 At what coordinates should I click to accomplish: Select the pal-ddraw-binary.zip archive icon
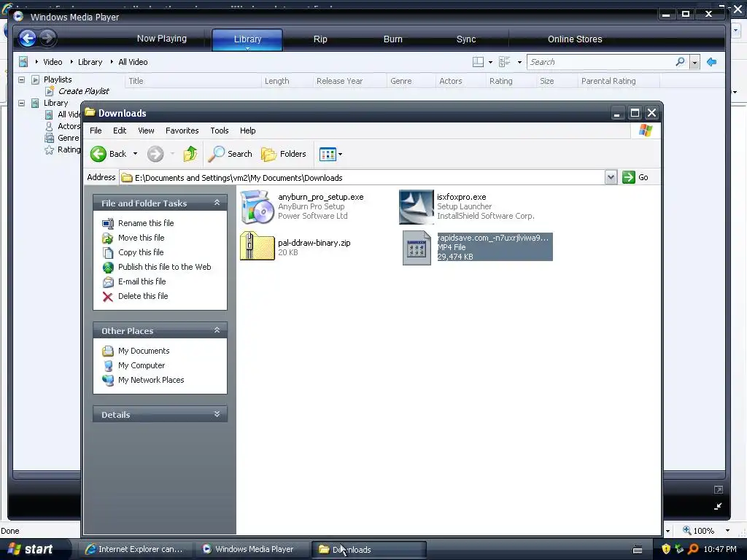258,246
